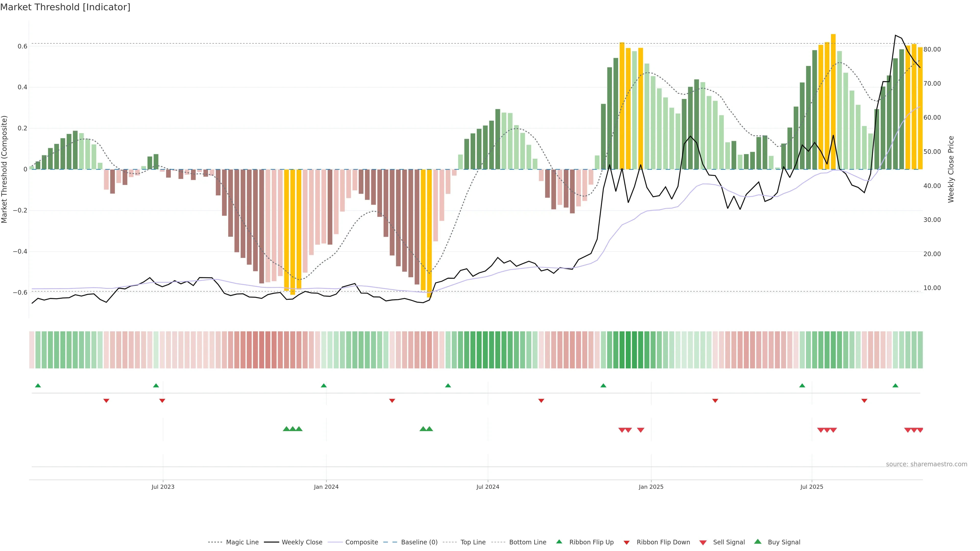Click the Sell Signal legend triangle icon
Screen dimensions: 980x551
coord(703,542)
